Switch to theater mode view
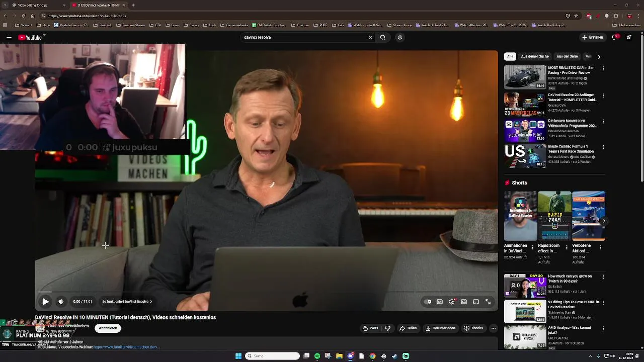The width and height of the screenshot is (644, 362). [464, 302]
